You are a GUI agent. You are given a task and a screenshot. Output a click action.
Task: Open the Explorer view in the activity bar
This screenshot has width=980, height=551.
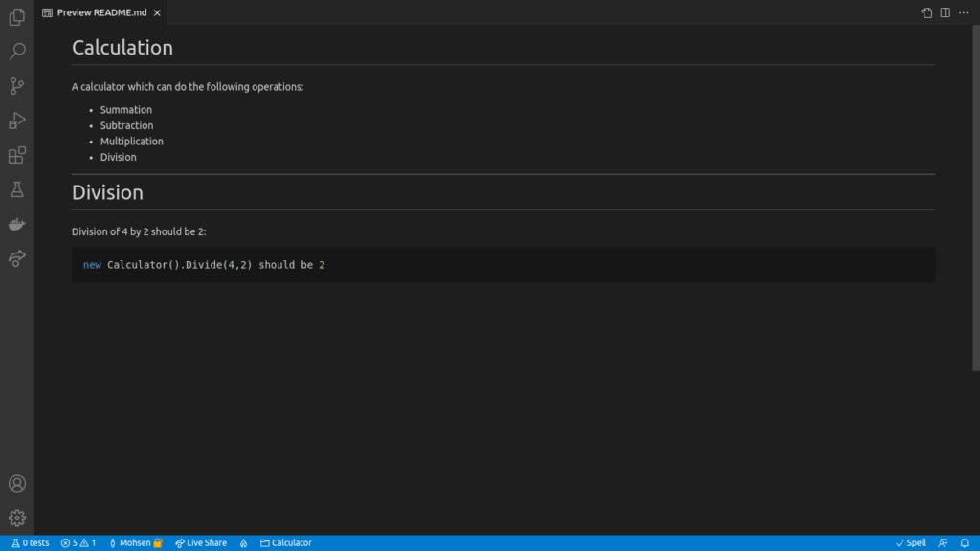tap(16, 16)
